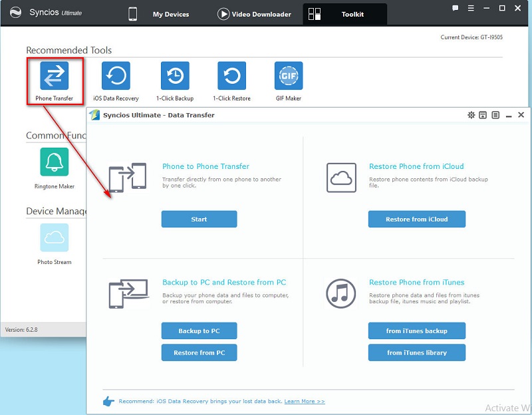Click Restore Phone from iTunes heading

(417, 283)
